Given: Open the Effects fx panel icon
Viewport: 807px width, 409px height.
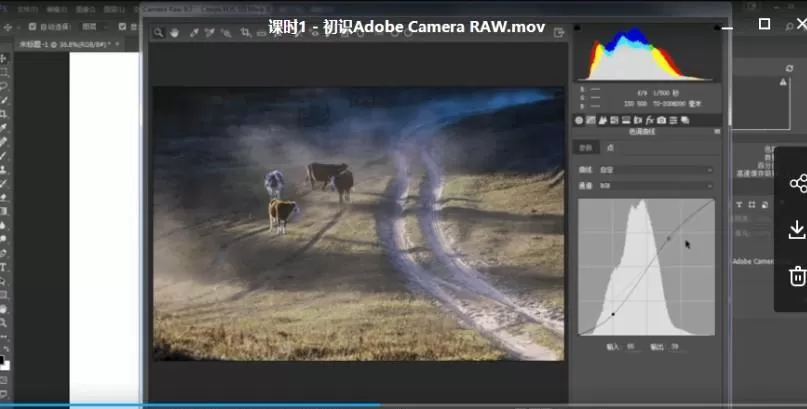Looking at the screenshot, I should point(648,120).
